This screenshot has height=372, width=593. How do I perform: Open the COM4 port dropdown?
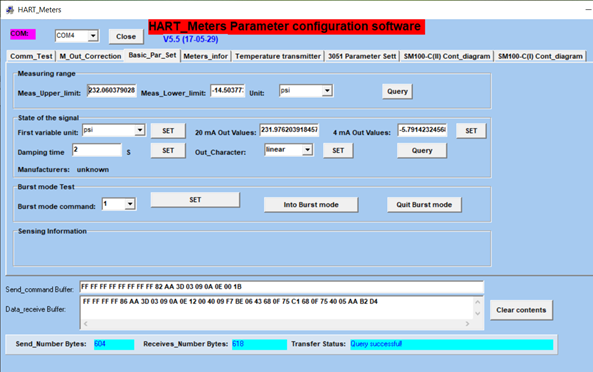point(93,36)
